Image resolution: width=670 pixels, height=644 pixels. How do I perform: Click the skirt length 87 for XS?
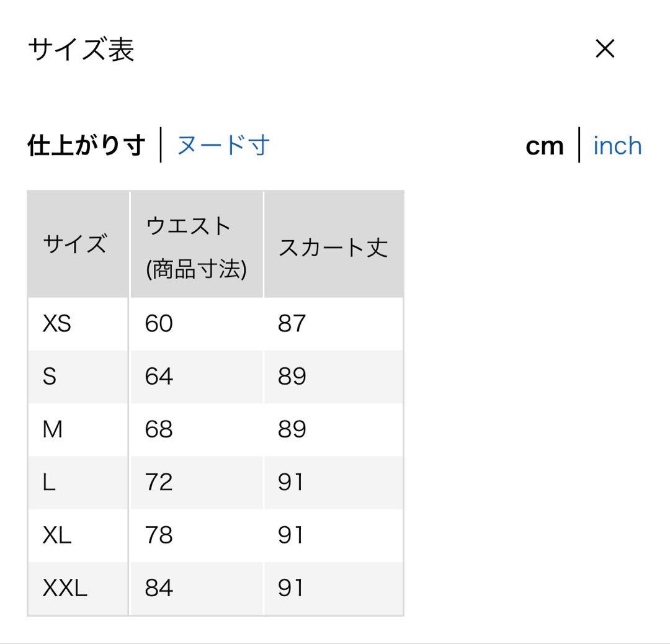coord(292,323)
